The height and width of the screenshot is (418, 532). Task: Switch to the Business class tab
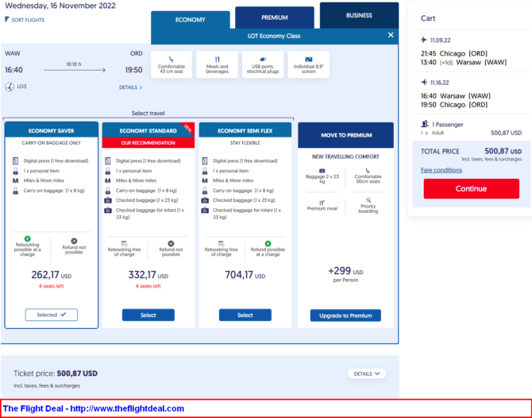[359, 15]
